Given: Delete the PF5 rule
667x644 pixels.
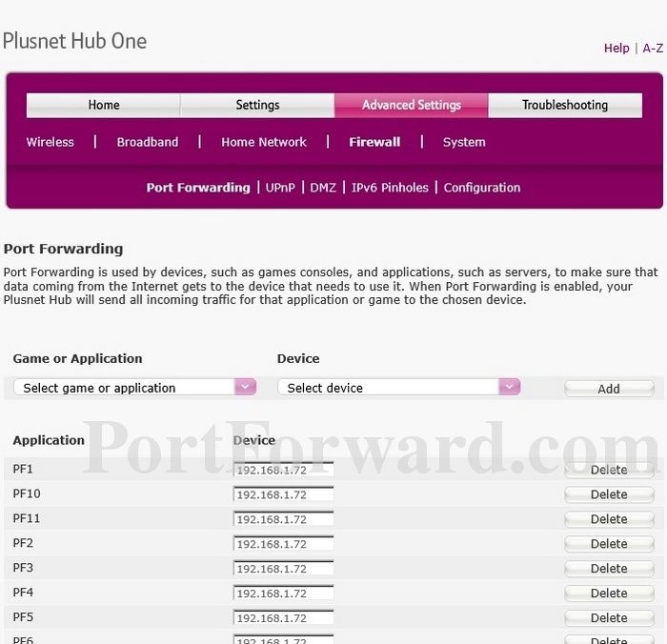Looking at the screenshot, I should point(609,618).
